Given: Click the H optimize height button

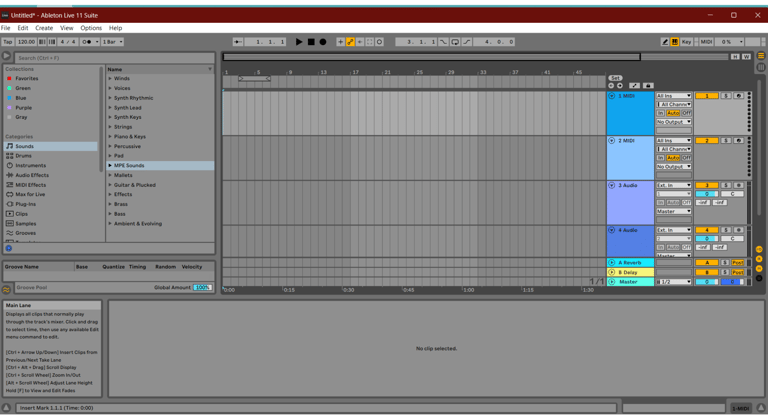Looking at the screenshot, I should click(735, 57).
